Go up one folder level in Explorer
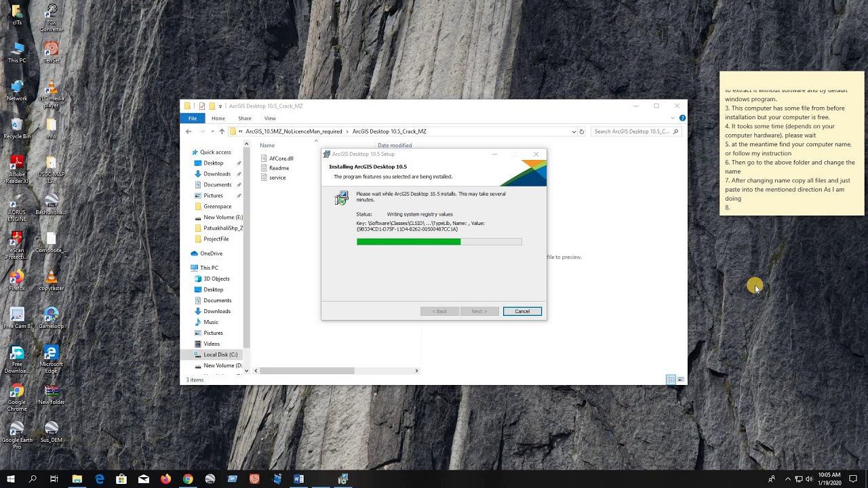868x488 pixels. click(222, 131)
